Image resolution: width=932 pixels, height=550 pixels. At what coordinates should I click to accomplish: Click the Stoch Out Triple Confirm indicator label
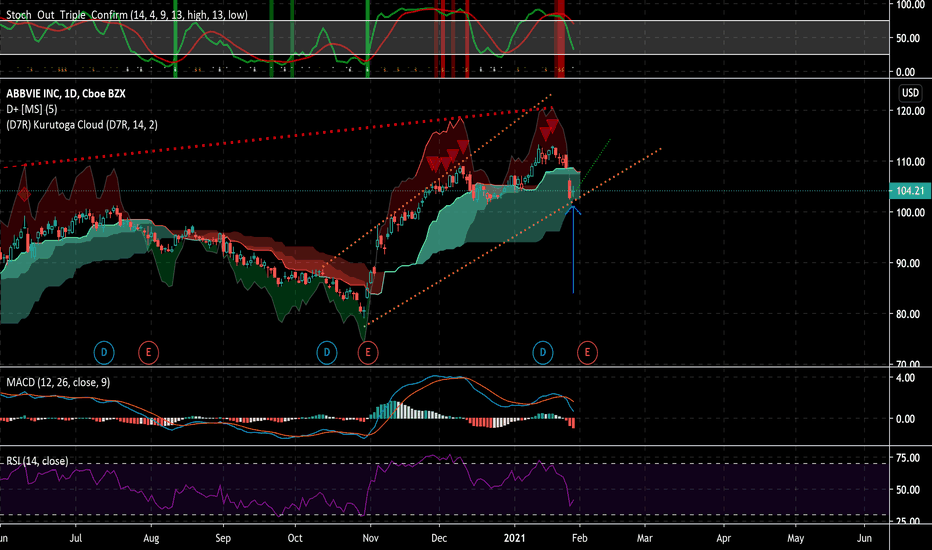pyautogui.click(x=127, y=15)
